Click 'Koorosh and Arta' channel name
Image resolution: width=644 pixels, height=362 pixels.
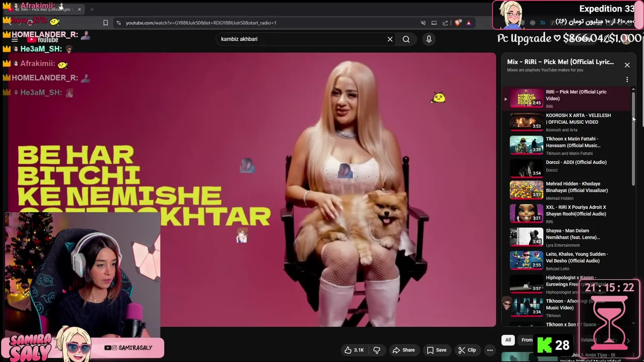click(x=561, y=130)
